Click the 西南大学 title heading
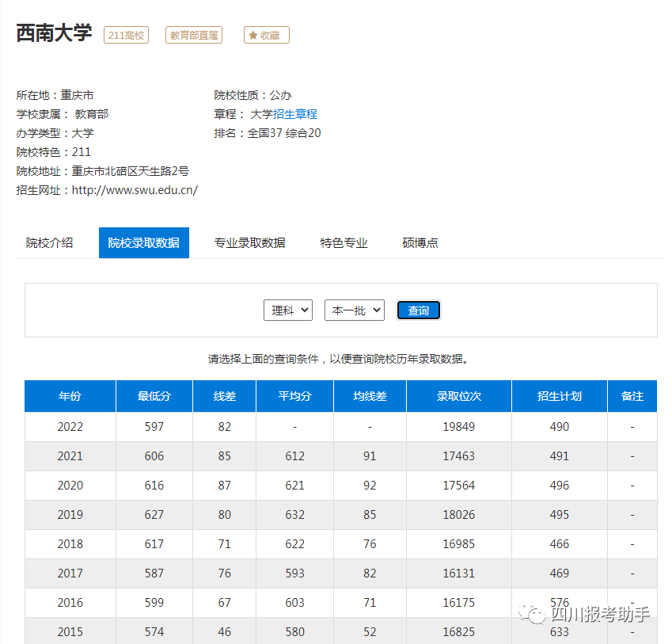Screen dimensions: 672x644 point(54,33)
